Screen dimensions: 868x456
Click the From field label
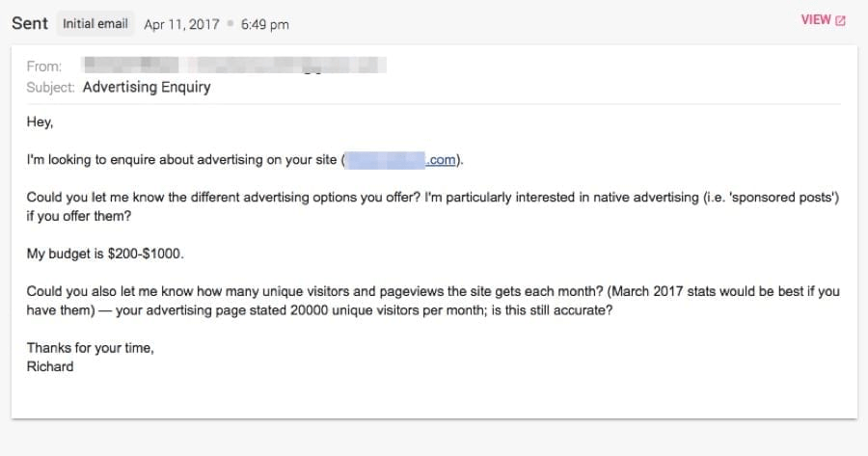pyautogui.click(x=44, y=67)
